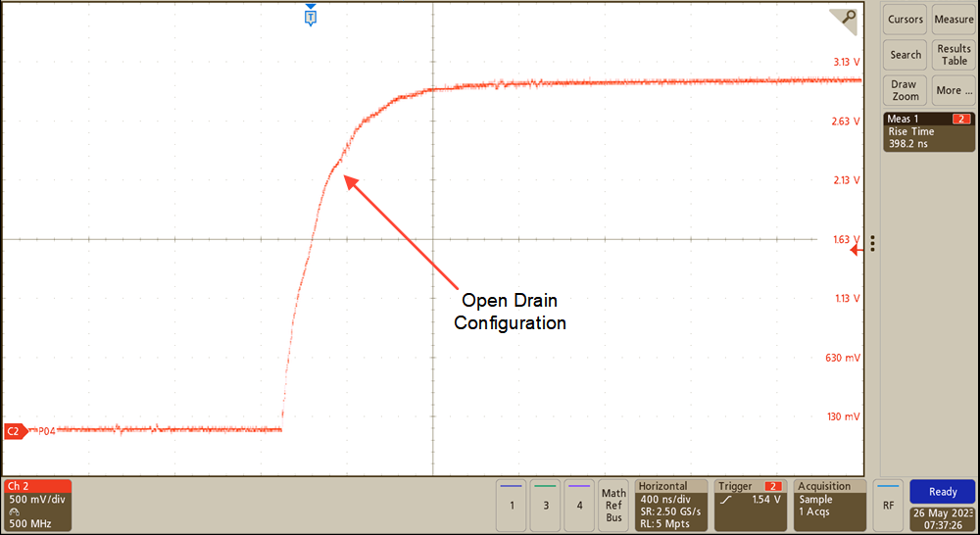This screenshot has height=535, width=980.
Task: Open the Meas 1 Rise Time badge
Action: (x=929, y=131)
